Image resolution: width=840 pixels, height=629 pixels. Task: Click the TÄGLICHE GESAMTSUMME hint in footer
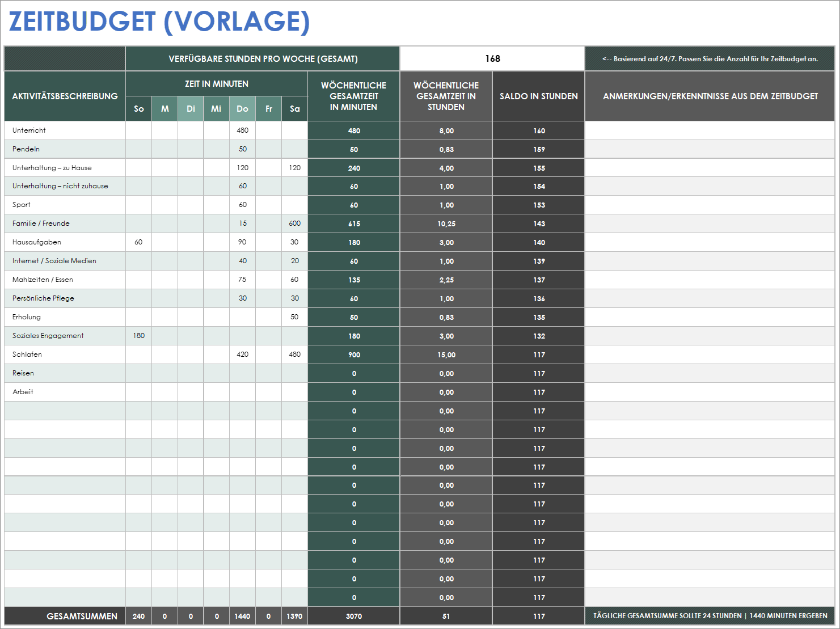pos(710,616)
